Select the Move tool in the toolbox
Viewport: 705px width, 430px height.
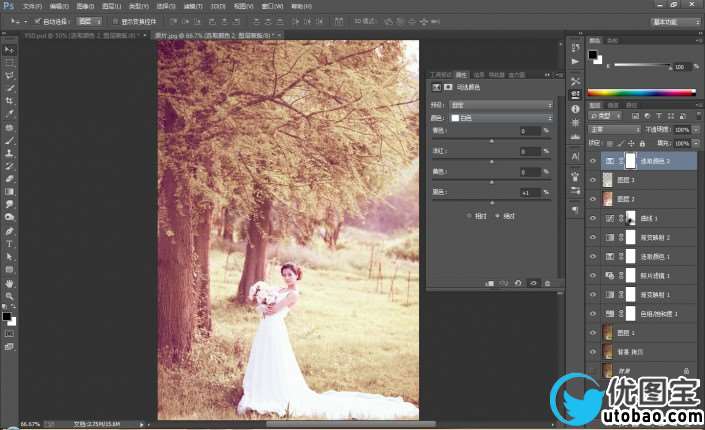click(x=9, y=49)
